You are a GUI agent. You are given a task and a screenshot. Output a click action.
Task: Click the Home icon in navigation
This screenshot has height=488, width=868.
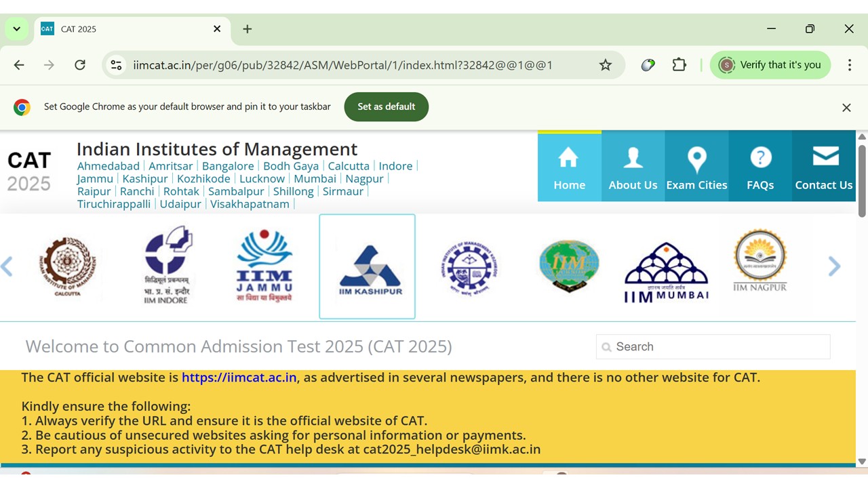pyautogui.click(x=568, y=159)
